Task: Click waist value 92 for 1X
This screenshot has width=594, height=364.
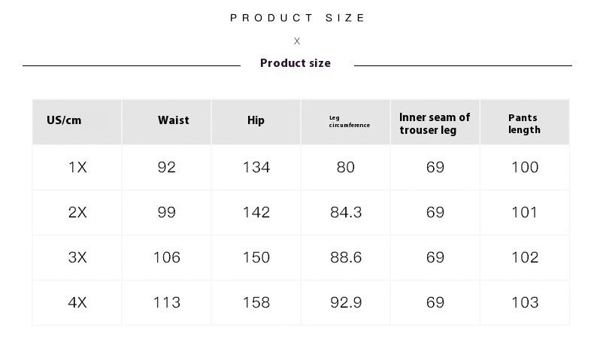Action: click(167, 168)
